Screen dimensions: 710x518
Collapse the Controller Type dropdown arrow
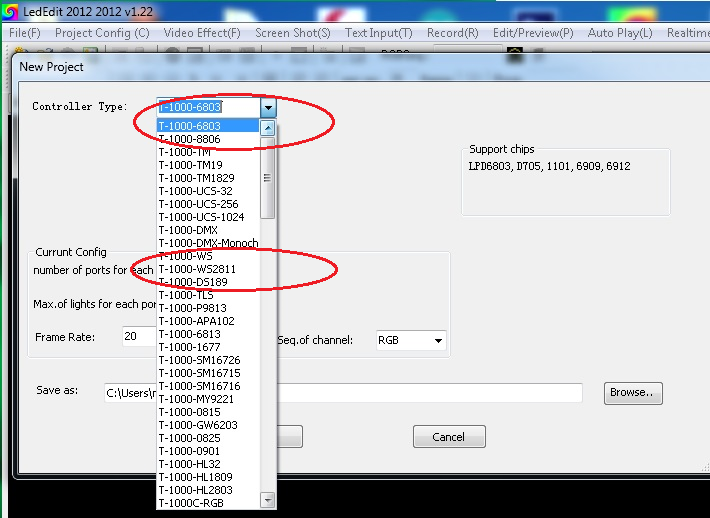tap(268, 108)
